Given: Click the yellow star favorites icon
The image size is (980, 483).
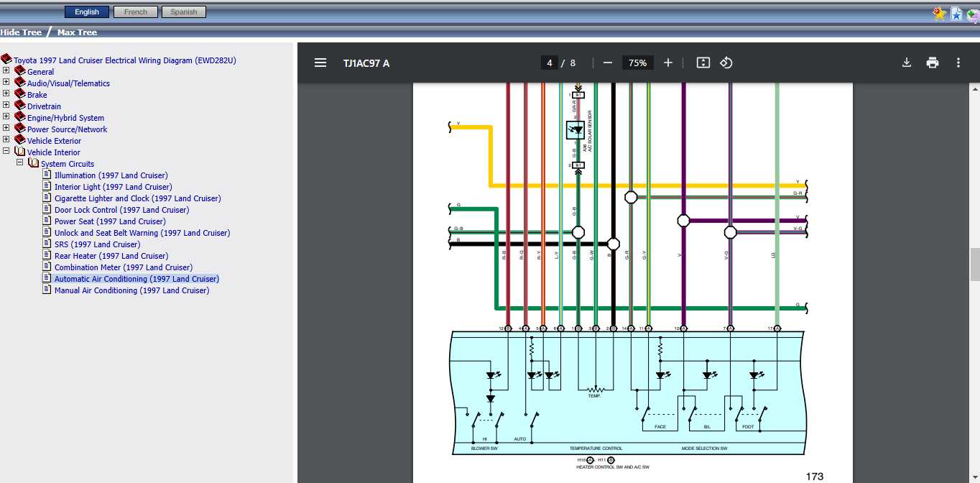Looking at the screenshot, I should tap(939, 14).
